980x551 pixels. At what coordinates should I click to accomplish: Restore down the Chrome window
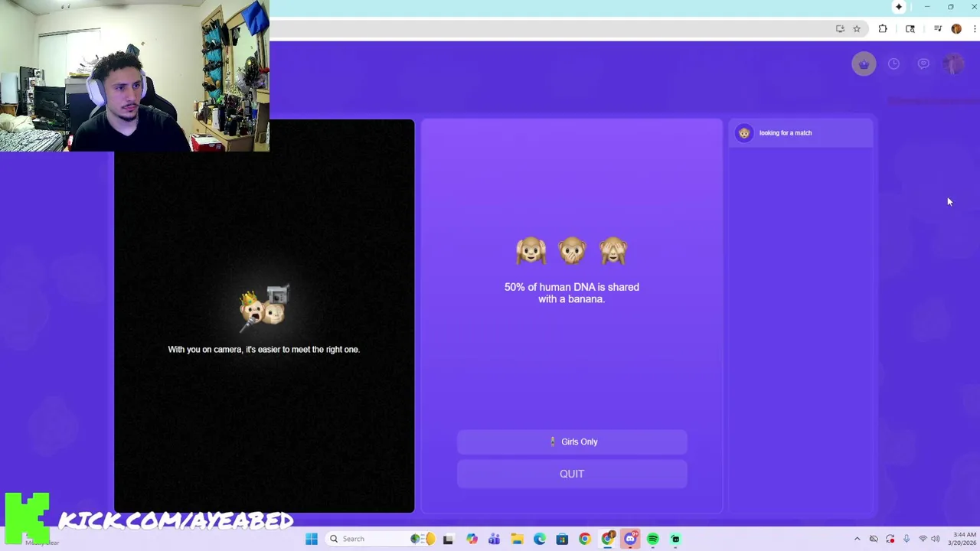(951, 7)
